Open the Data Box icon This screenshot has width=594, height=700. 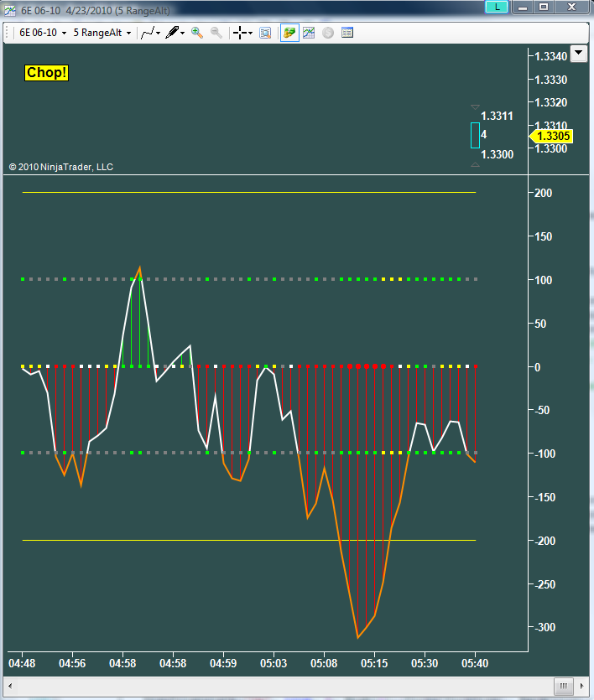pos(265,33)
